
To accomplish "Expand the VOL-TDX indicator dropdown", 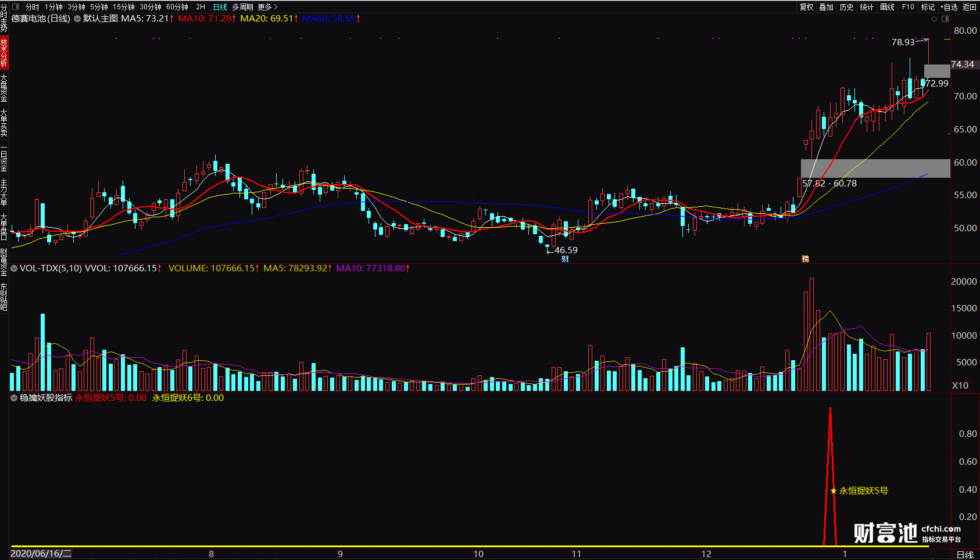I will tap(14, 268).
